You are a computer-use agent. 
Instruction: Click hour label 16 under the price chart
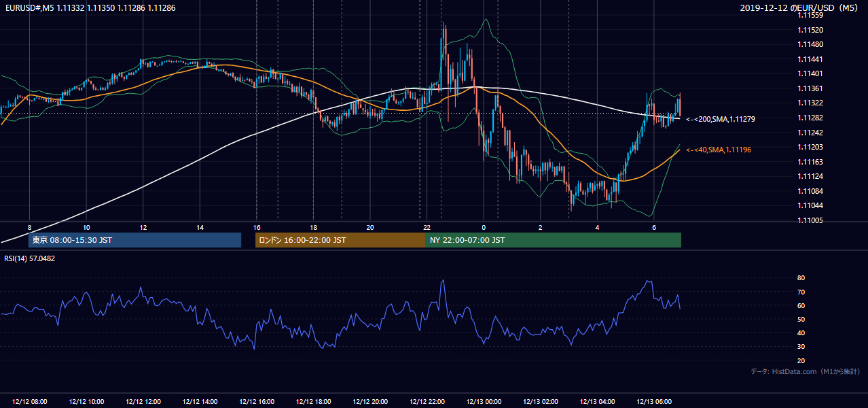pyautogui.click(x=257, y=227)
